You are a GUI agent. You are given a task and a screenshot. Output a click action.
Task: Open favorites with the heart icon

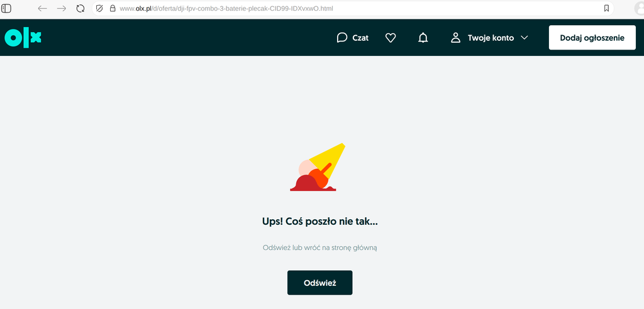pos(391,38)
